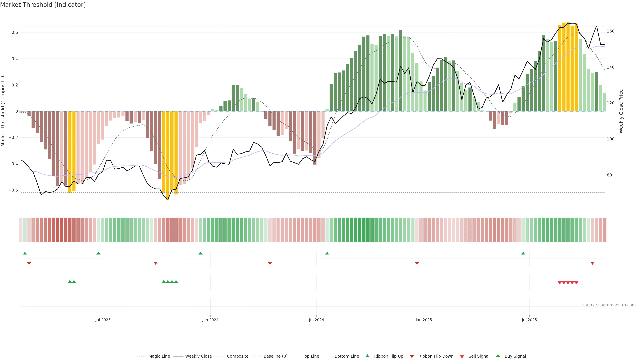Click the Market Threshold [Indicator] title
Screen dimensions: 644x362
click(x=43, y=5)
